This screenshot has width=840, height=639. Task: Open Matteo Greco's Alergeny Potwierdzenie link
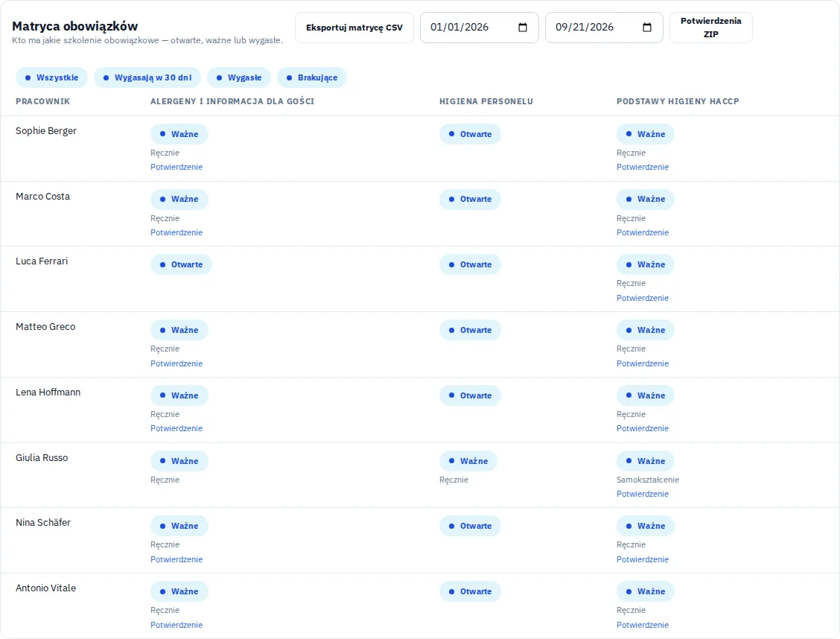(x=176, y=363)
